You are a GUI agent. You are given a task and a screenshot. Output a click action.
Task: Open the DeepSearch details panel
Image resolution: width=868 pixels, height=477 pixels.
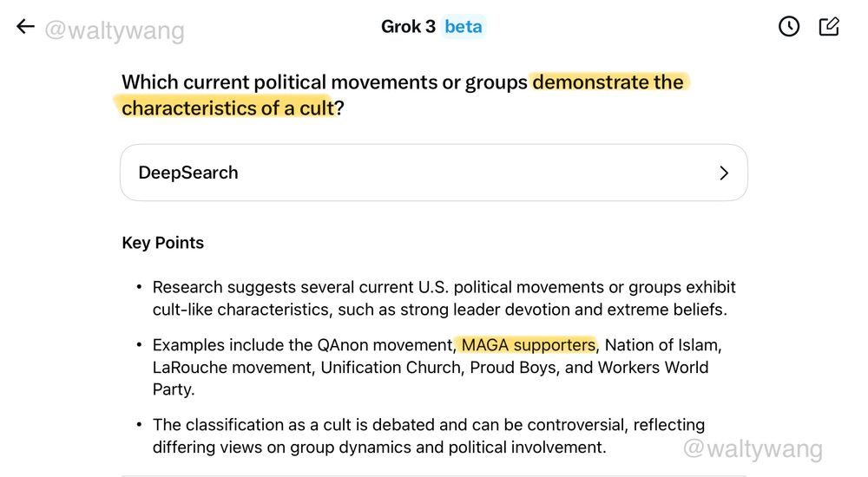click(x=434, y=173)
